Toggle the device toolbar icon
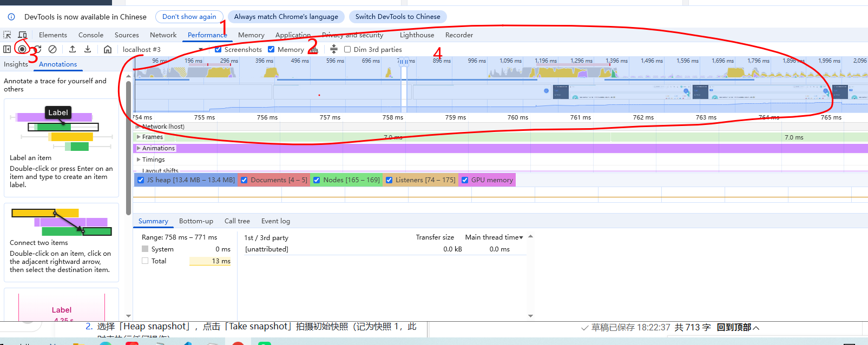The image size is (868, 345). click(x=22, y=35)
